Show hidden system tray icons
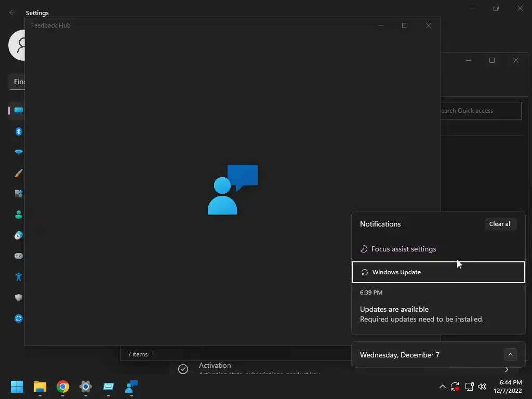This screenshot has width=532, height=399. click(x=443, y=387)
